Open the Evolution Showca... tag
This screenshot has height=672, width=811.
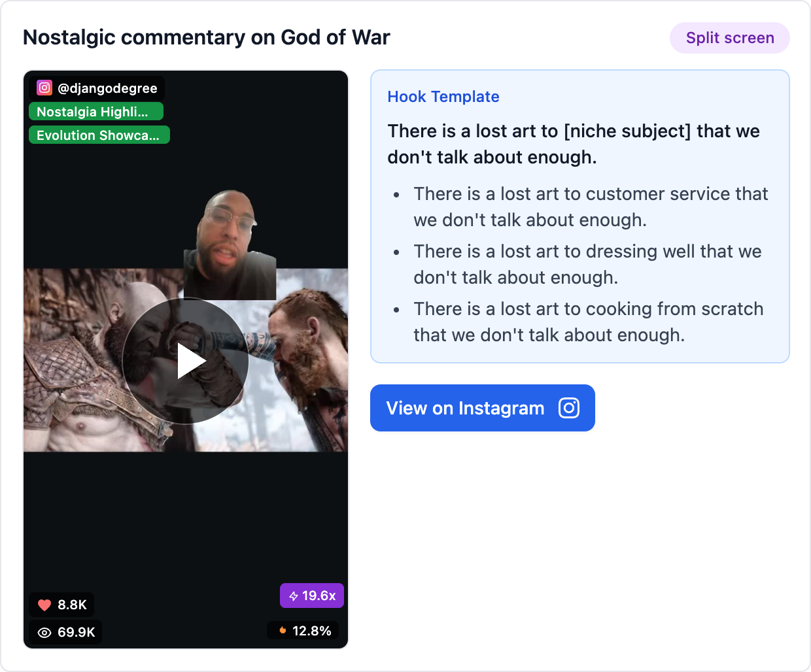pyautogui.click(x=99, y=135)
